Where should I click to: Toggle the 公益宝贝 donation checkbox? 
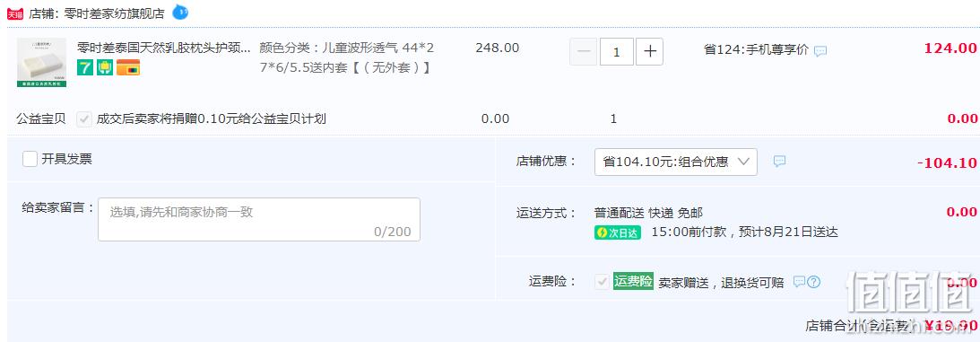coord(84,118)
